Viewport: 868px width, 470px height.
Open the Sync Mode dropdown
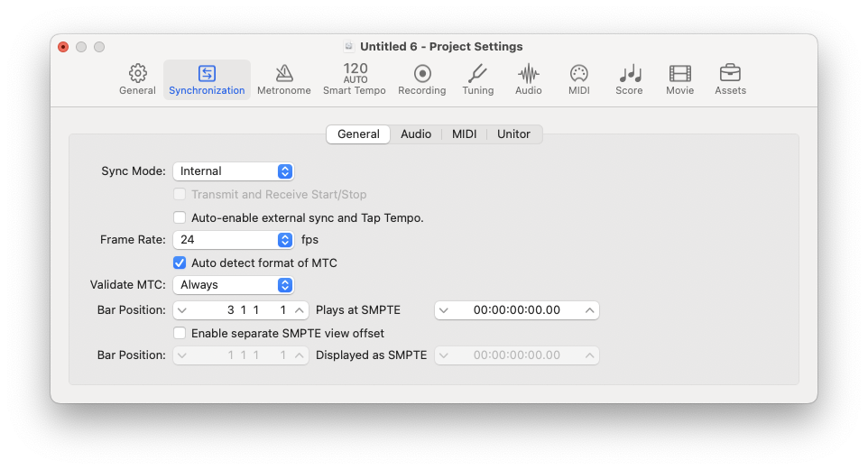point(233,171)
